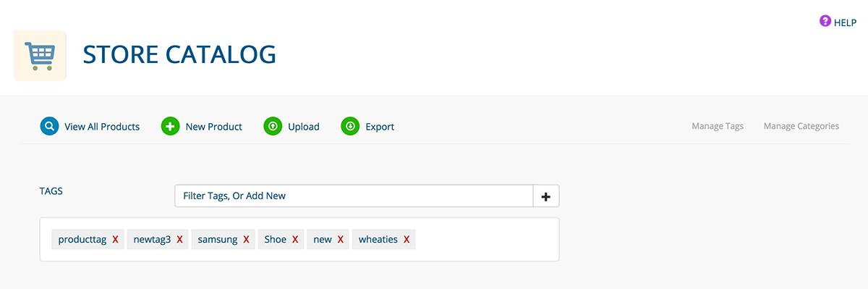Viewport: 868px width, 289px height.
Task: Click the green Upload arrow icon
Action: click(x=273, y=126)
